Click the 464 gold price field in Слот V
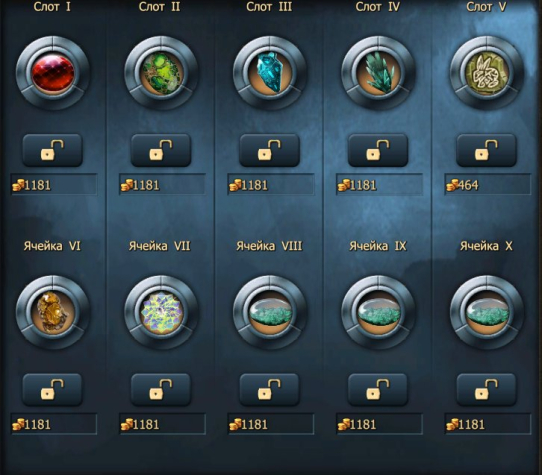 click(487, 185)
